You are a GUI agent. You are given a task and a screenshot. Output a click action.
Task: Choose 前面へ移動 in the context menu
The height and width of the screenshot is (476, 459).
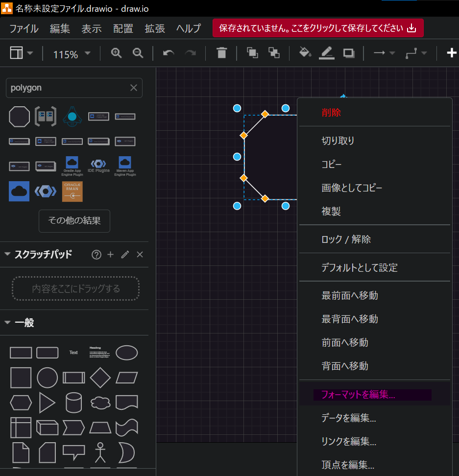(x=375, y=342)
